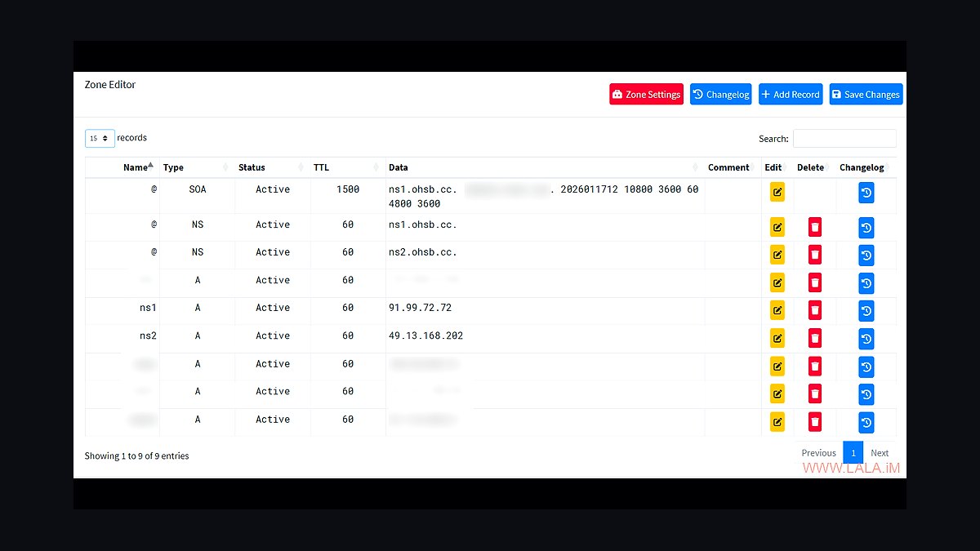Image resolution: width=980 pixels, height=551 pixels.
Task: Open the zone Changelog button
Action: [720, 95]
